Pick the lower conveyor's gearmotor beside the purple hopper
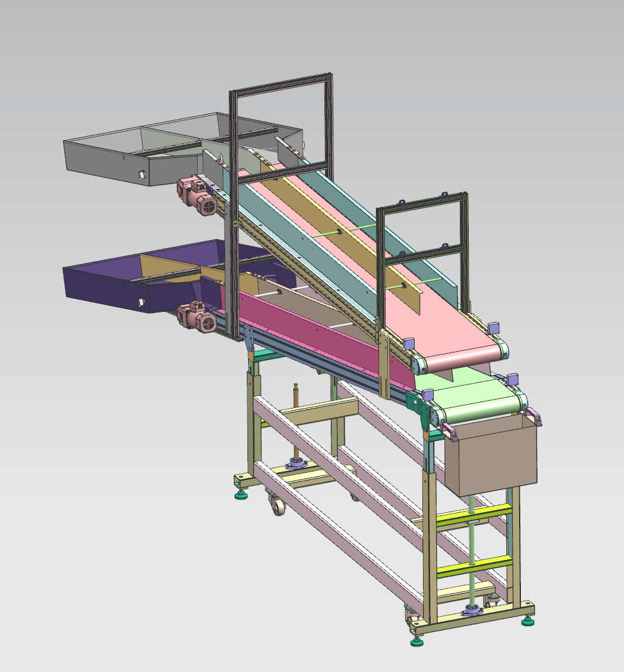The width and height of the screenshot is (624, 672). [197, 317]
